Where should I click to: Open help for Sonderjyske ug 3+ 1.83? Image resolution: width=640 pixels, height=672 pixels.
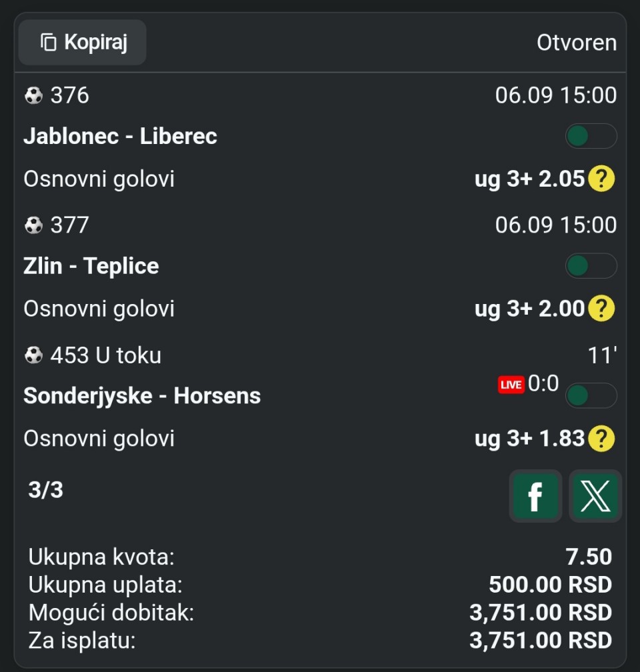pyautogui.click(x=601, y=439)
